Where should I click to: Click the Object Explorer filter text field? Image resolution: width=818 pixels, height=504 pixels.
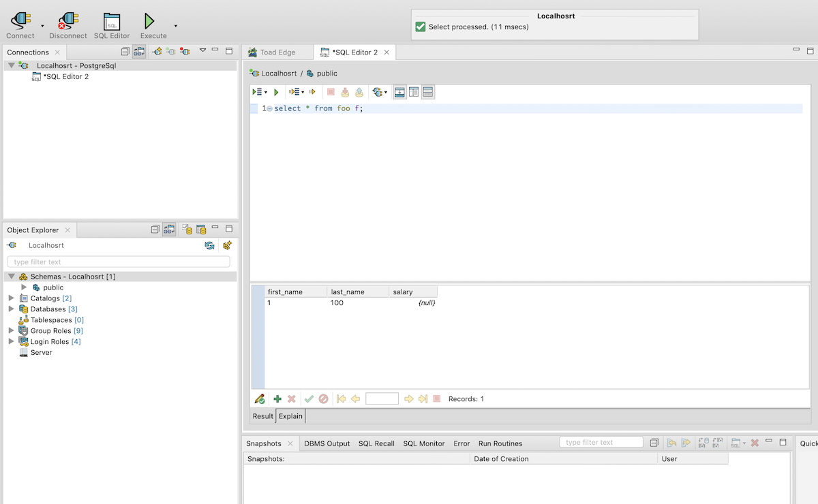119,262
